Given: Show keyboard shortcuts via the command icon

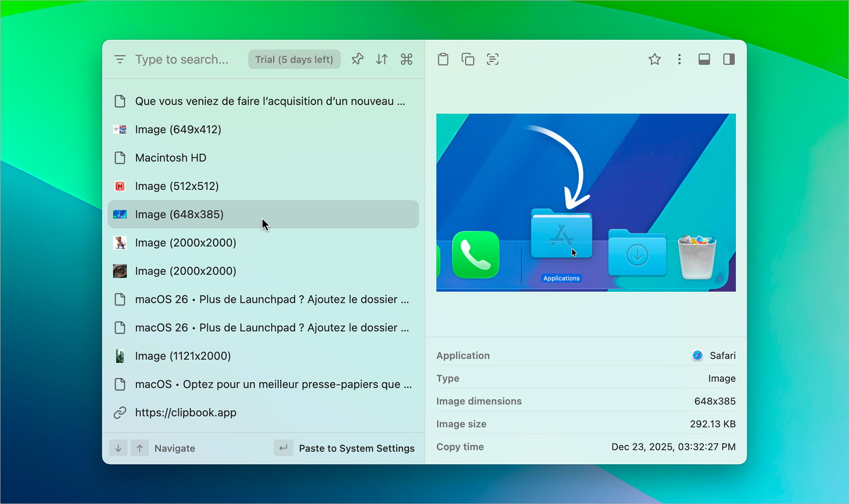Looking at the screenshot, I should pyautogui.click(x=406, y=59).
